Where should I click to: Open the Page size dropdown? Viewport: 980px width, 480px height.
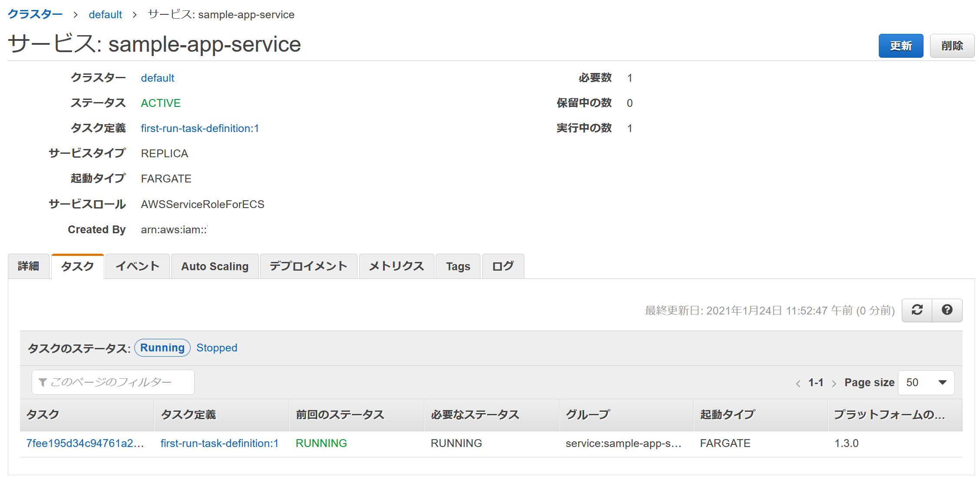(x=926, y=383)
